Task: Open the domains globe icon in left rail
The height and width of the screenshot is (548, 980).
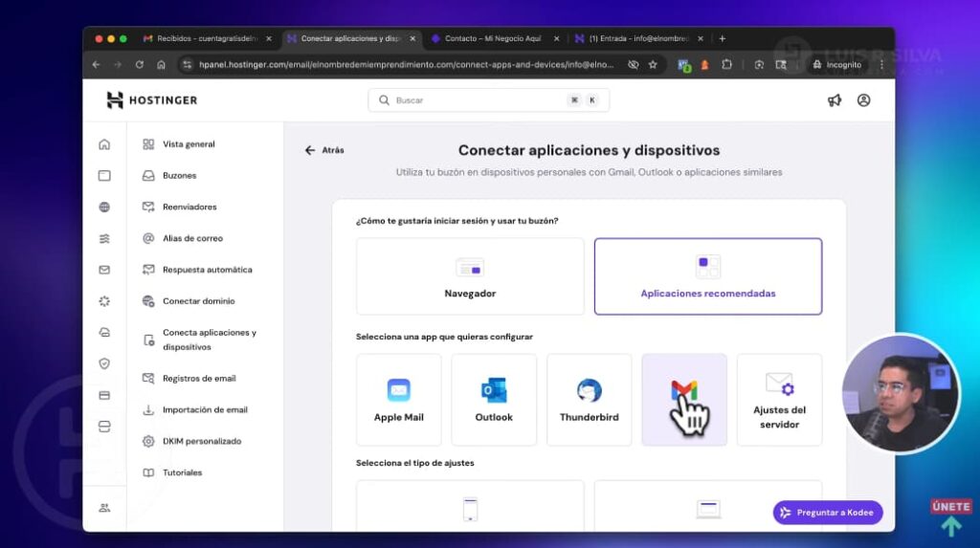Action: coord(104,207)
